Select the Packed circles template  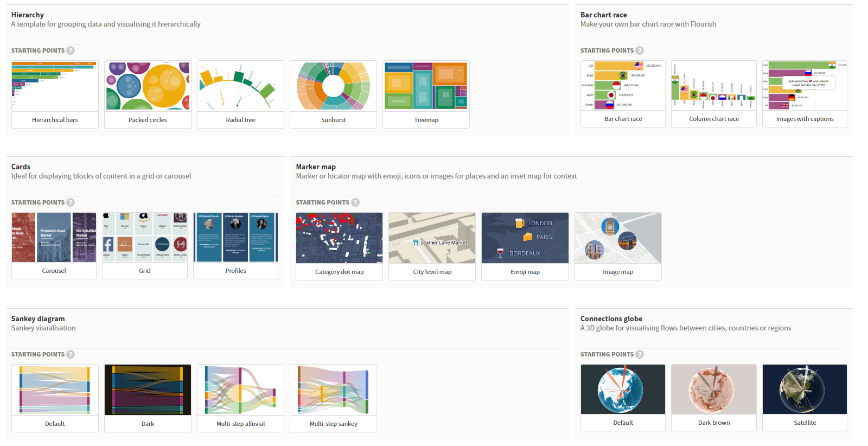(148, 94)
